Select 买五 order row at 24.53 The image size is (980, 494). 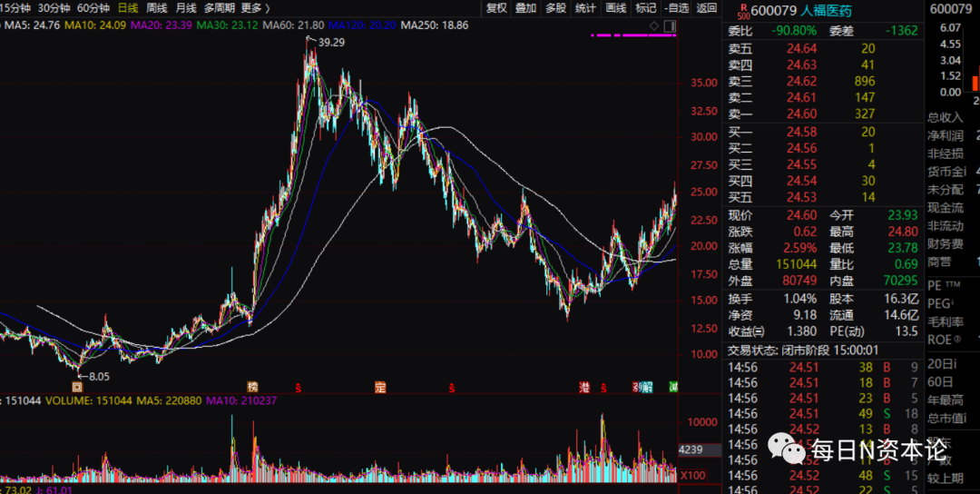(824, 198)
